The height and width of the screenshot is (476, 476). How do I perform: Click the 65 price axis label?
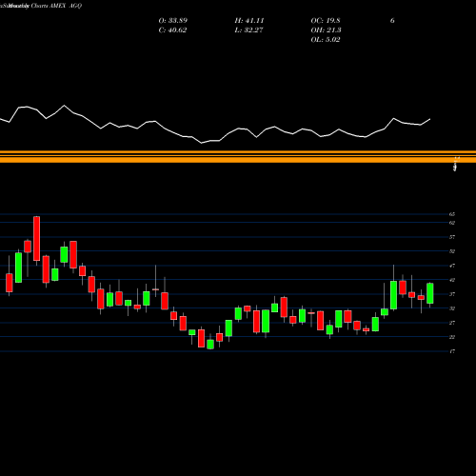click(452, 214)
